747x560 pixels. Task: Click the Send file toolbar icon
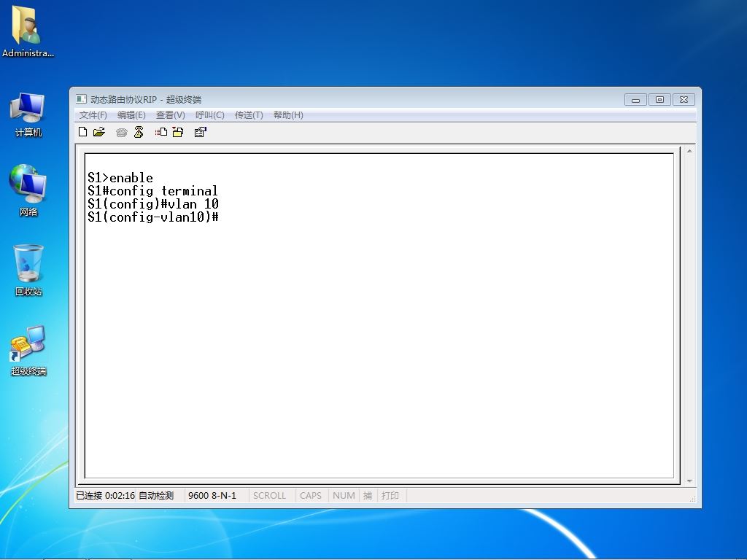(161, 132)
